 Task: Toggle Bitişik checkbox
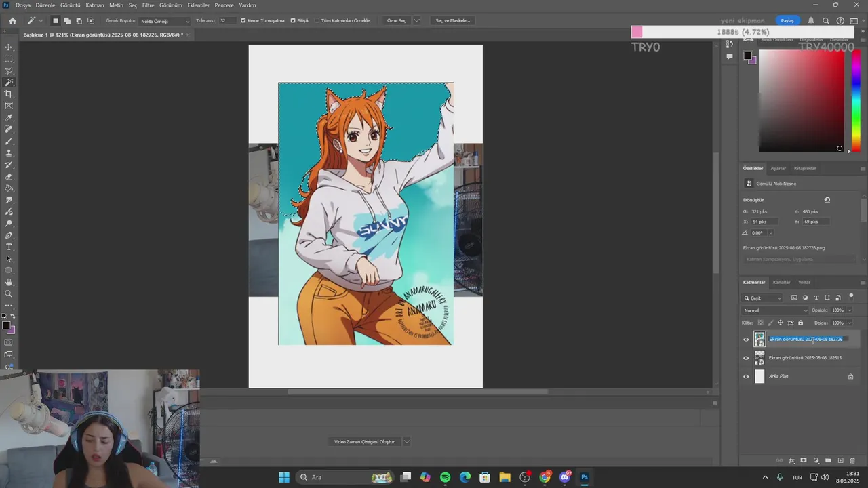click(293, 20)
